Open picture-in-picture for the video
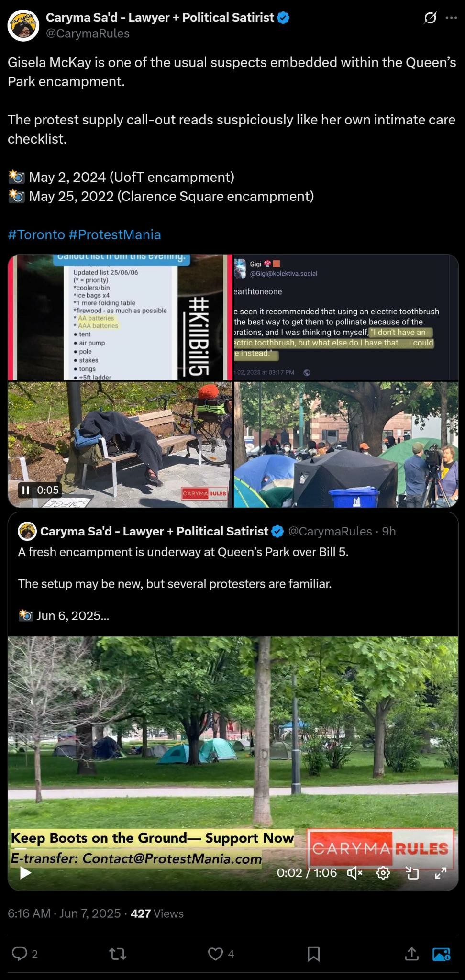The height and width of the screenshot is (980, 465). 412,873
